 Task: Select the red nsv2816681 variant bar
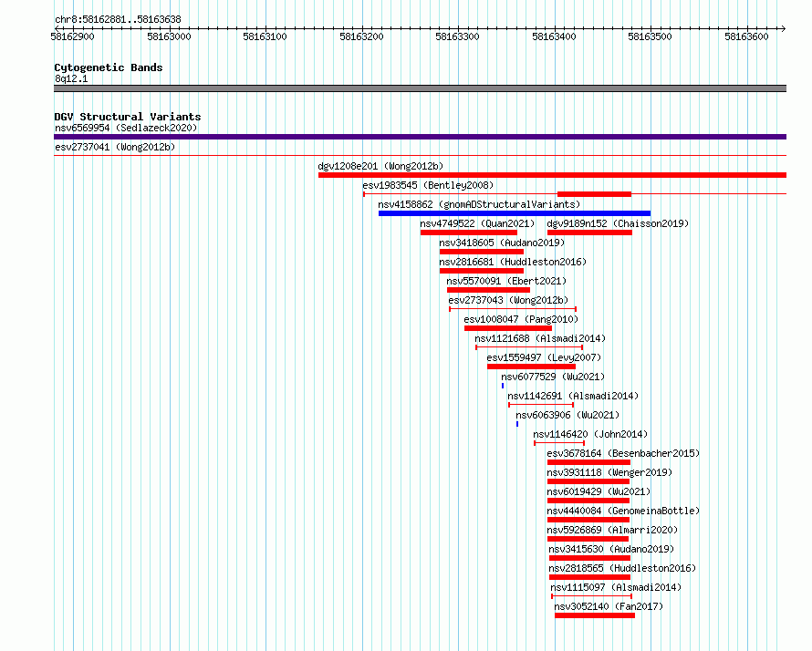(482, 271)
